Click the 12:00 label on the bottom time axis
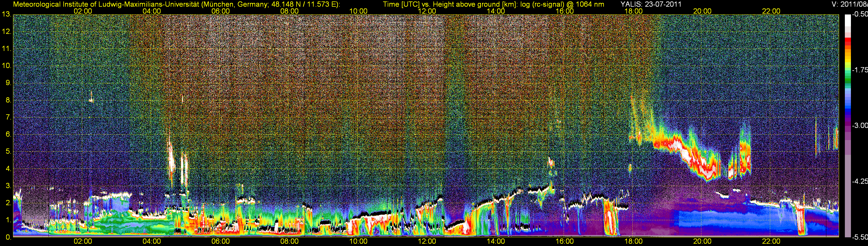The image size is (868, 246). pyautogui.click(x=427, y=241)
